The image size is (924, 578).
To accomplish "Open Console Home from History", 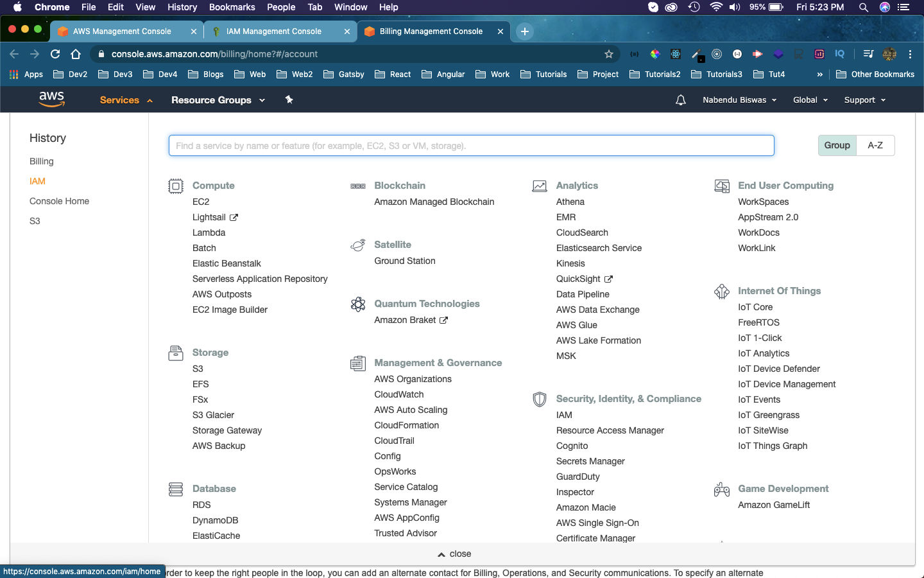I will point(59,201).
